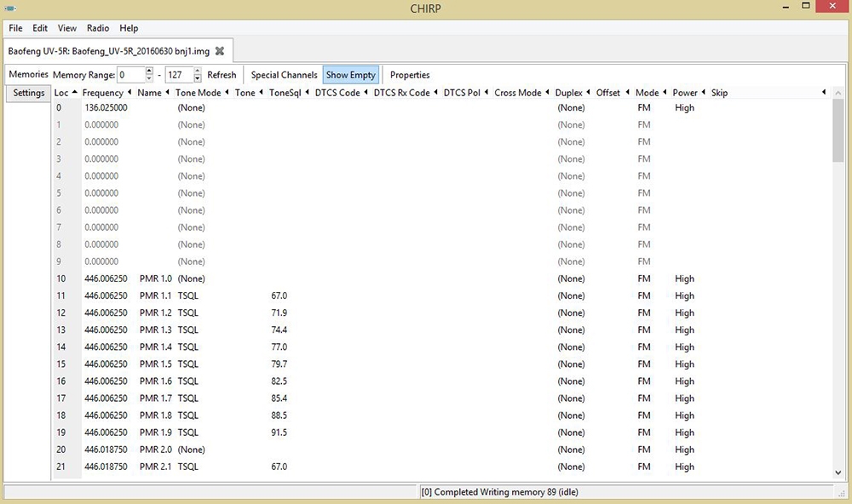This screenshot has height=504, width=852.
Task: Click the arrow next to Duplex header
Action: pos(589,93)
